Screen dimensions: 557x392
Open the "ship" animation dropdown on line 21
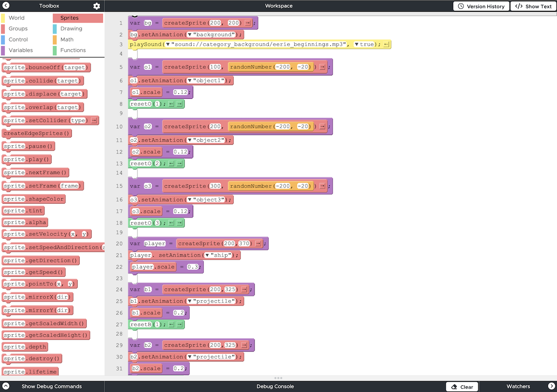(x=207, y=255)
